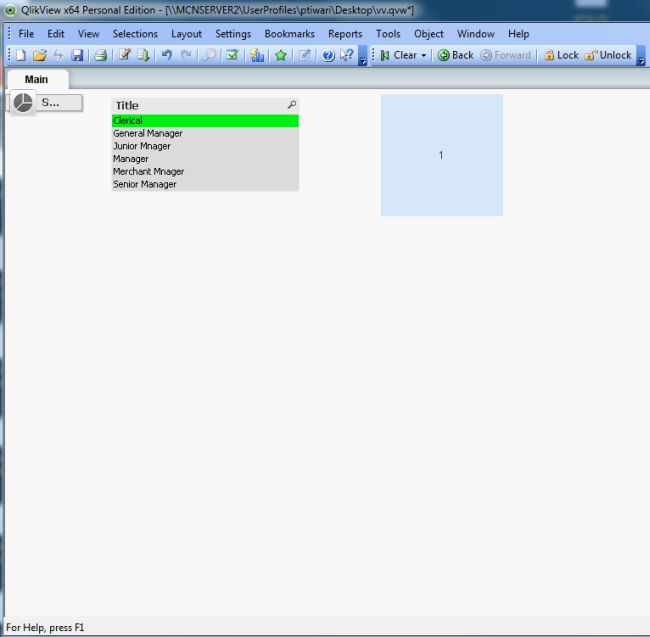
Task: Click the Redo arrow icon
Action: [186, 55]
